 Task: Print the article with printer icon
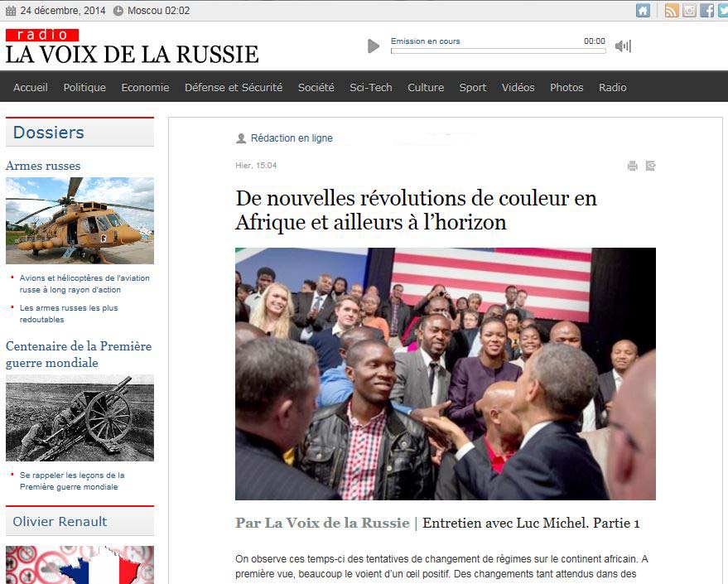(633, 166)
